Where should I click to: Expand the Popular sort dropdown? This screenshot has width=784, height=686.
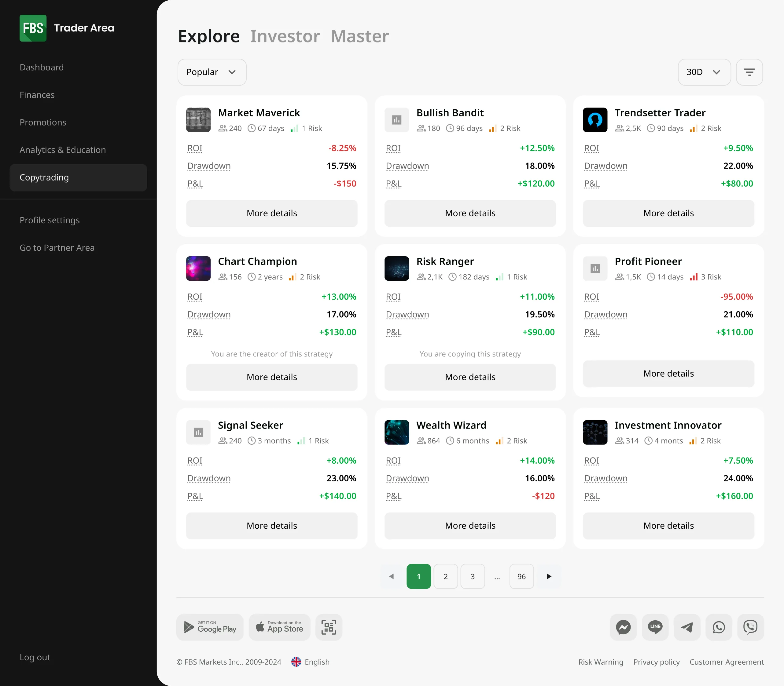(212, 72)
